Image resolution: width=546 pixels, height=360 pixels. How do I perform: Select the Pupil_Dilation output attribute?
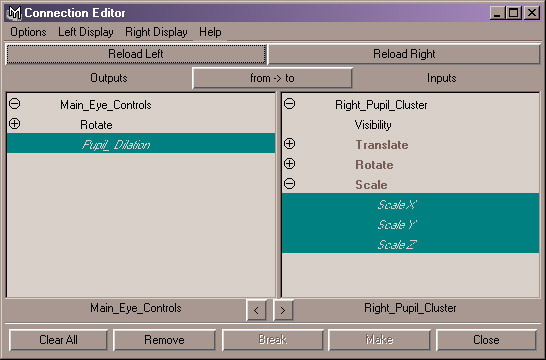[141, 143]
